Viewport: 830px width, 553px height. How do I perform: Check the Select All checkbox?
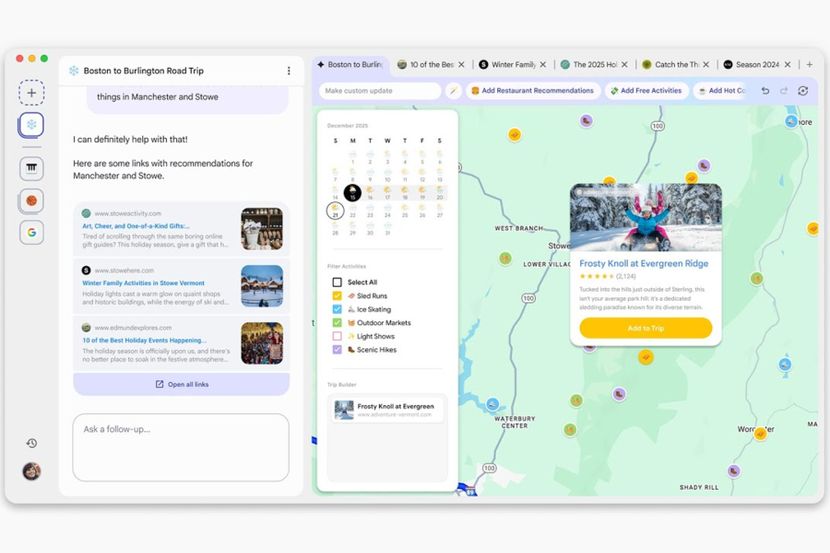coord(337,283)
